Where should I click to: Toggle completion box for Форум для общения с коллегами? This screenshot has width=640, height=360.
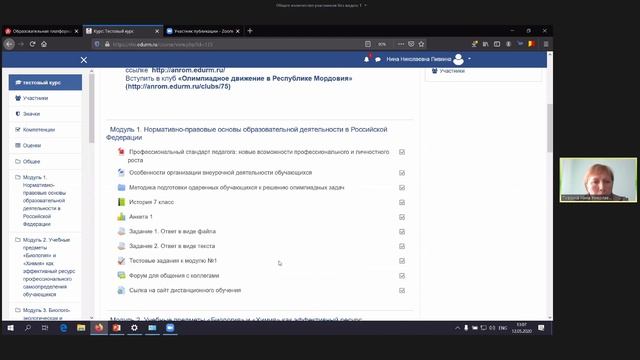coord(402,276)
